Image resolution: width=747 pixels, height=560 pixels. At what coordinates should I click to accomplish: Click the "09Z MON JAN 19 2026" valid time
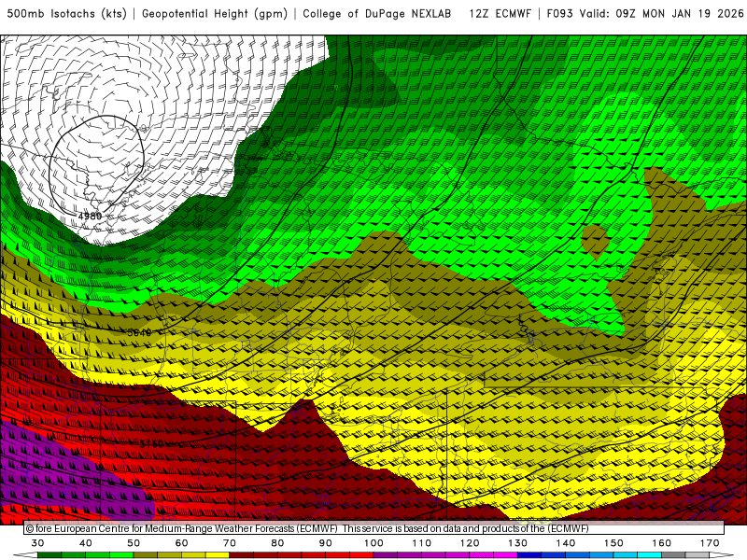coord(680,14)
